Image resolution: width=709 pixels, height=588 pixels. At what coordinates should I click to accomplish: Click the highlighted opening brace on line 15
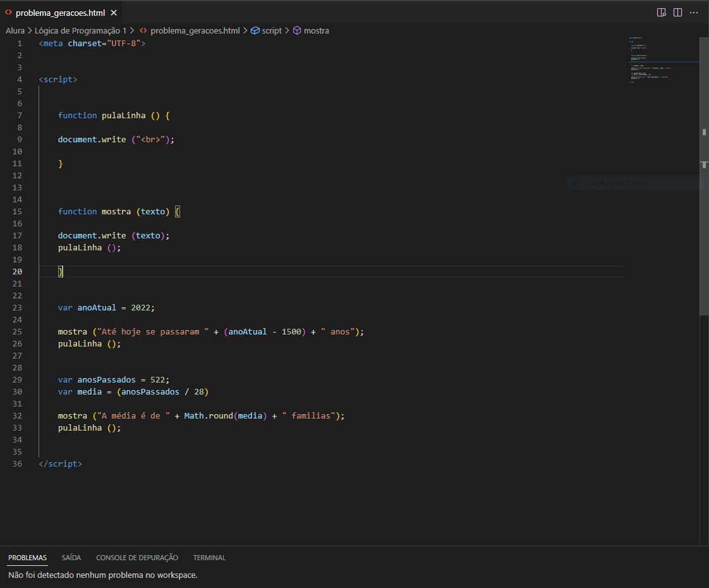(177, 212)
